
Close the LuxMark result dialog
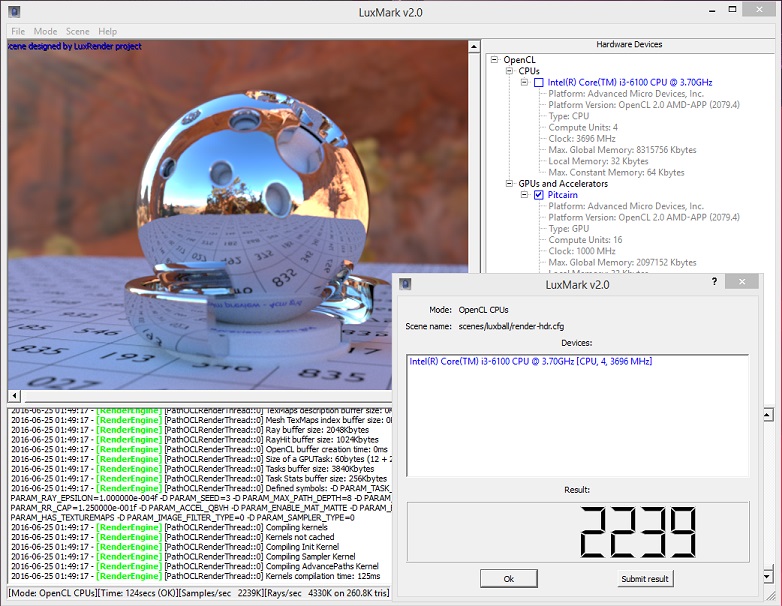pos(742,282)
